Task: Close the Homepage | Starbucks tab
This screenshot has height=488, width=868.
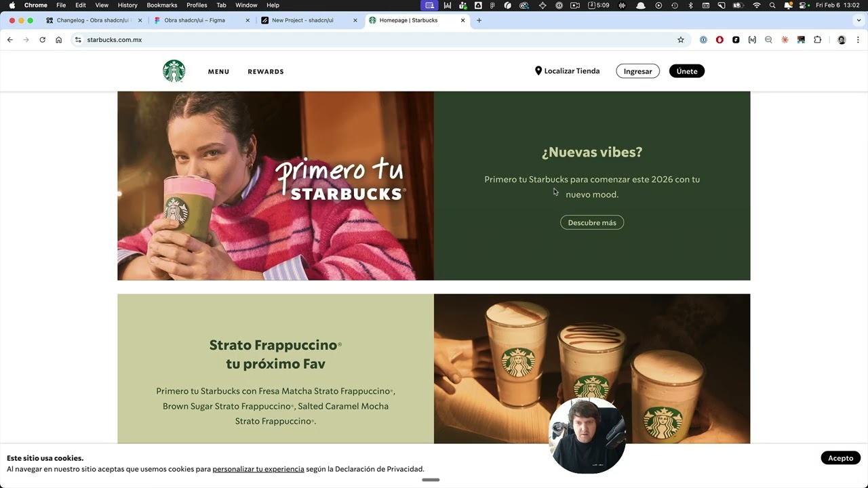Action: tap(463, 20)
